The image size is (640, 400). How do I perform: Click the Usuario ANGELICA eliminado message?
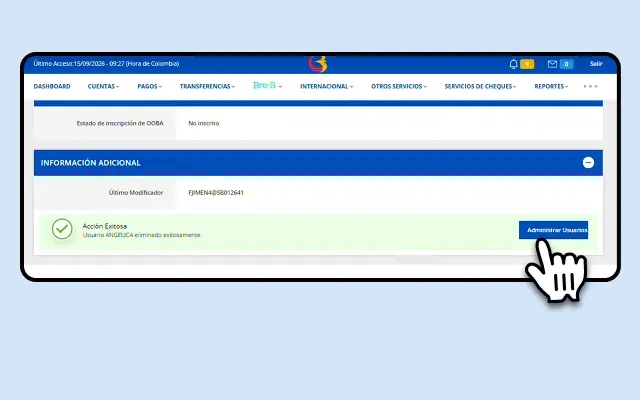(142, 235)
